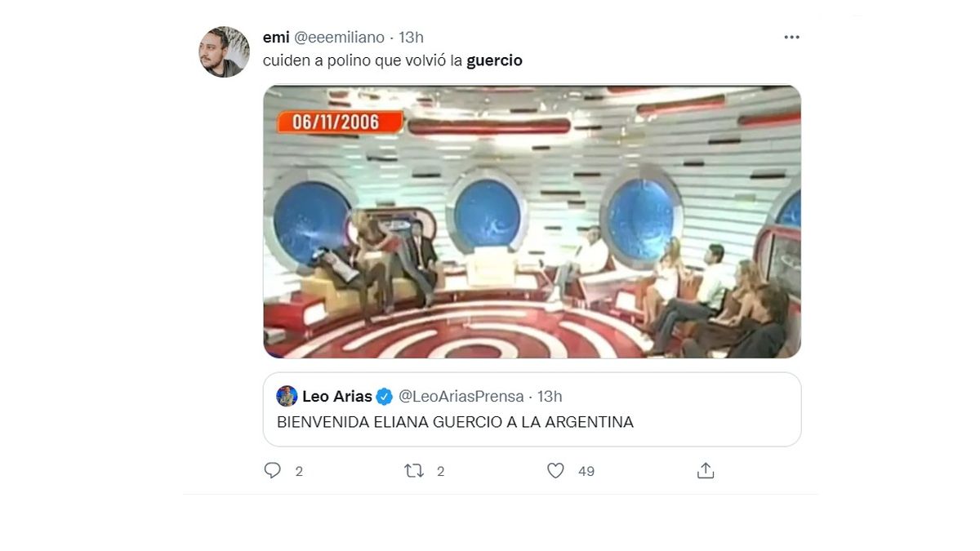980x551 pixels.
Task: Like the tweet with the heart icon
Action: (x=555, y=470)
